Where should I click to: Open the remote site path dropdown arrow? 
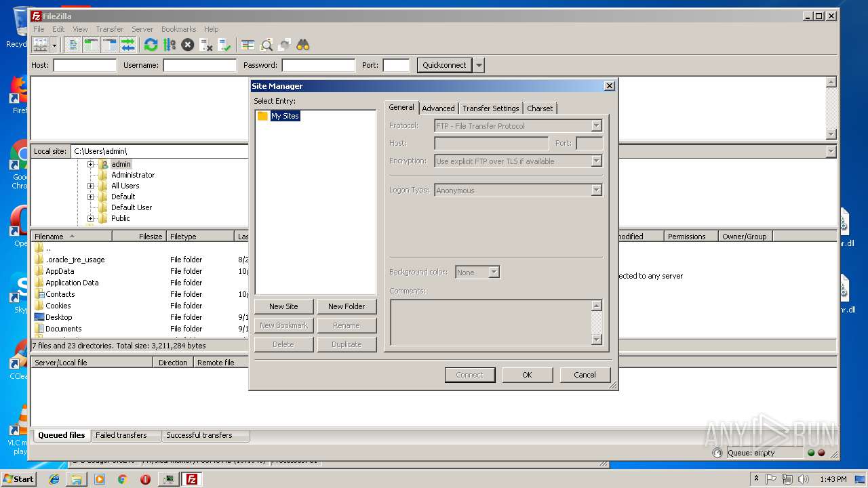(831, 151)
